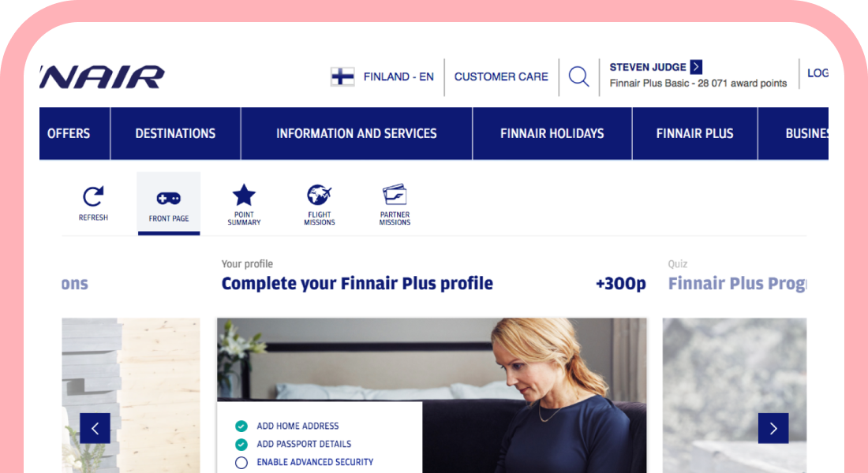Click the profile completion woman image
This screenshot has width=868, height=473.
coord(432,395)
